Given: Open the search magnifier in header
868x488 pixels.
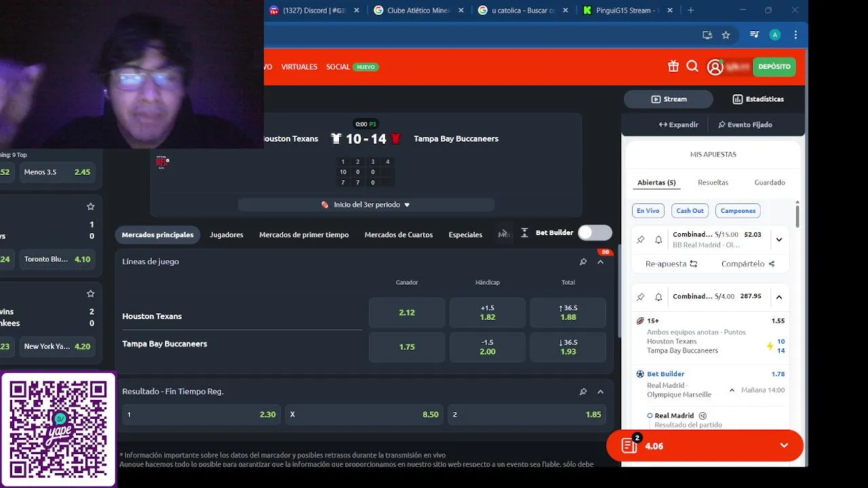Looking at the screenshot, I should 692,66.
